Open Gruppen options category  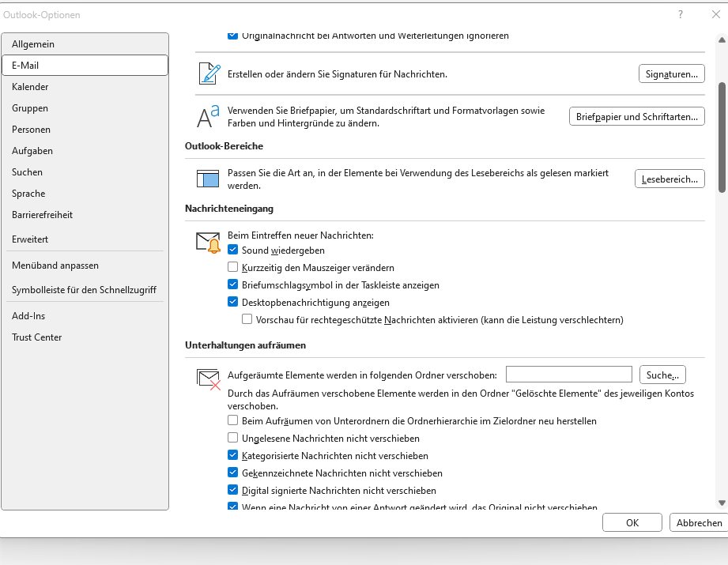(x=85, y=108)
